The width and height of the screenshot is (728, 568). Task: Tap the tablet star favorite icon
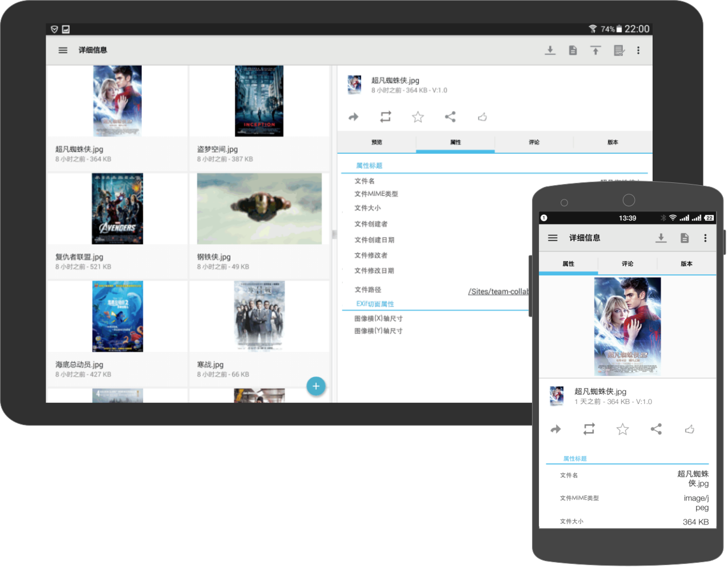[x=418, y=117]
